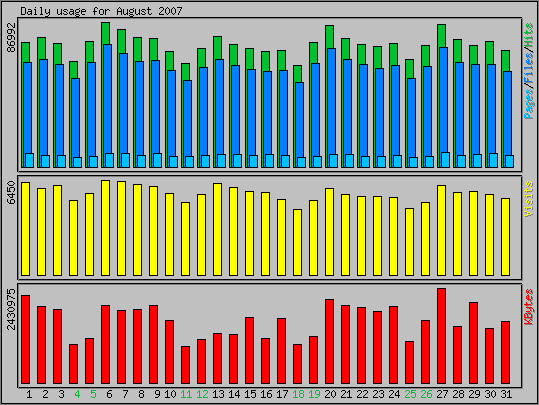
Task: Click day label 28 on the x-axis
Action: [458, 394]
